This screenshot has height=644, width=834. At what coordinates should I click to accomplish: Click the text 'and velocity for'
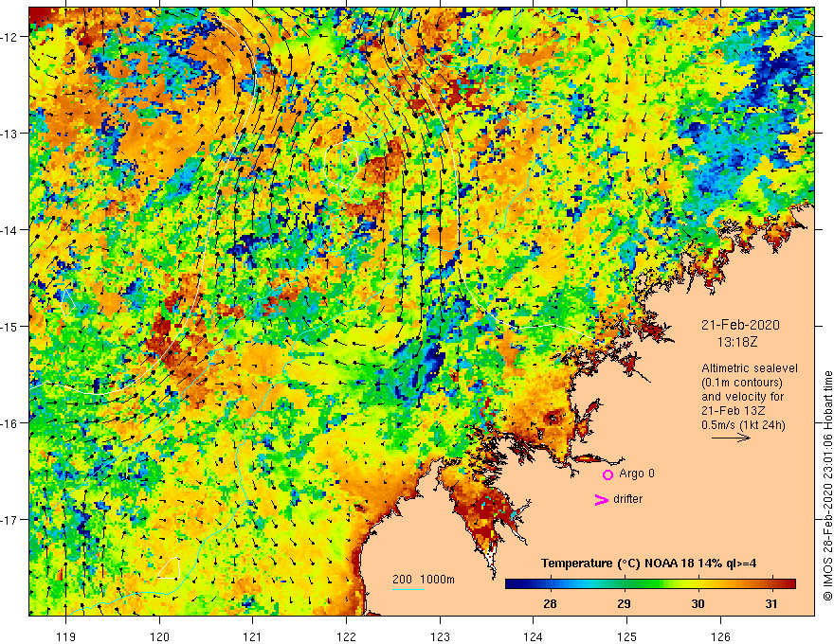point(742,397)
